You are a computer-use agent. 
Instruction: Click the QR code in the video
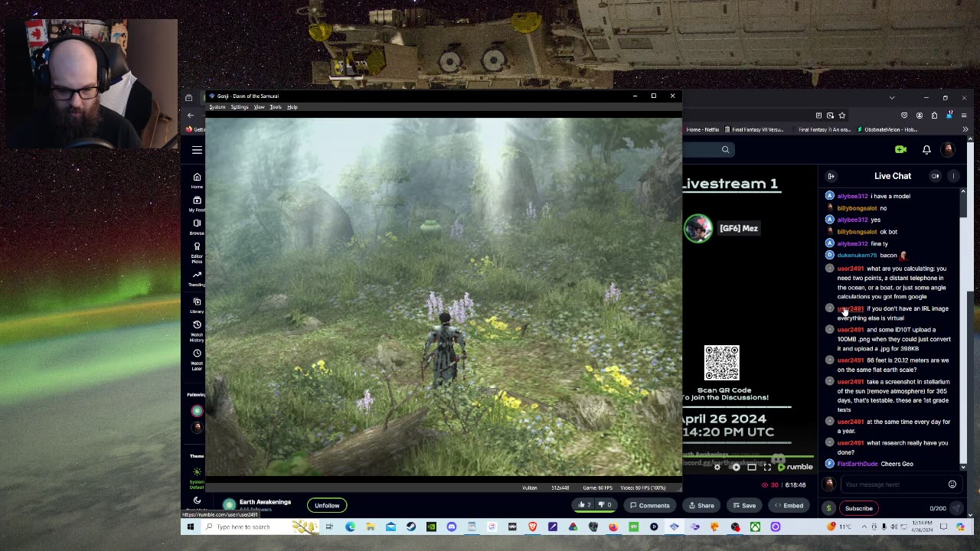721,363
